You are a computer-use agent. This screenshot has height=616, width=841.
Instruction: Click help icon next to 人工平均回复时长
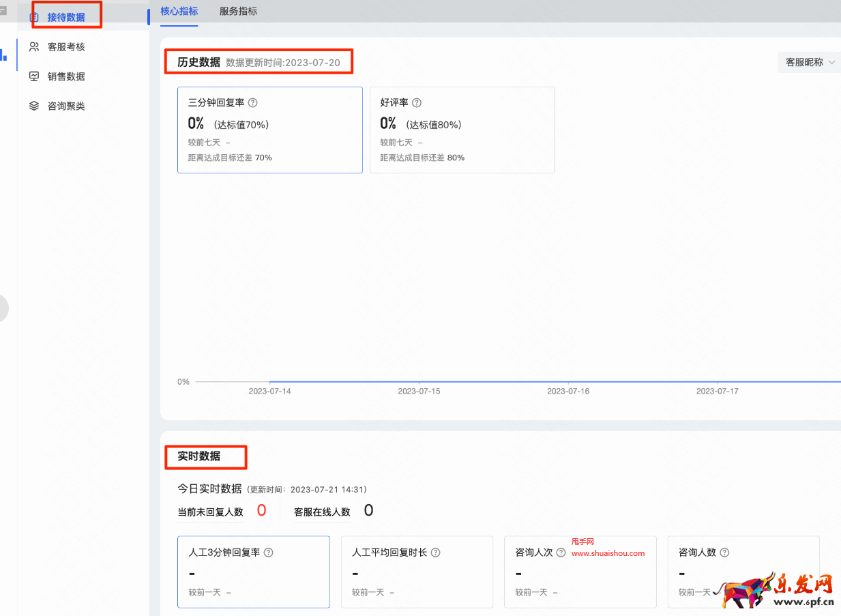pyautogui.click(x=436, y=553)
